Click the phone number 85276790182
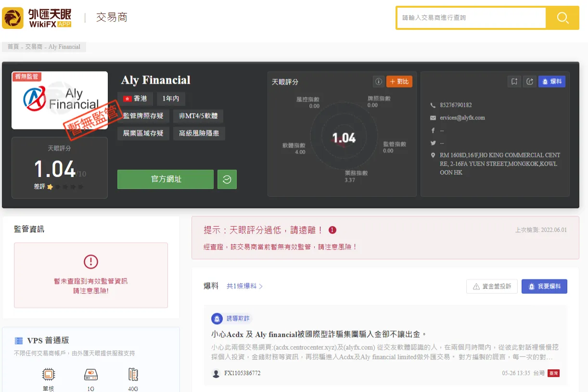Image resolution: width=588 pixels, height=392 pixels. click(456, 105)
